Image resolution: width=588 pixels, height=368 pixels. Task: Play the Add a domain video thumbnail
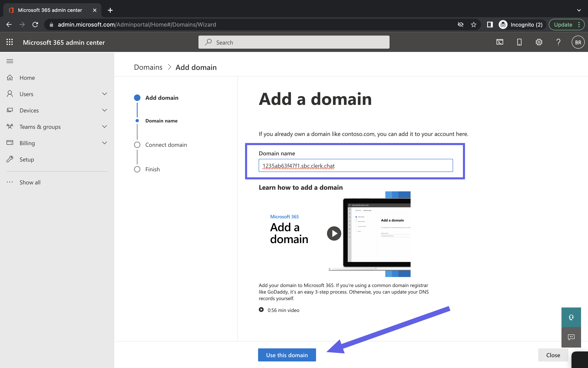(334, 234)
